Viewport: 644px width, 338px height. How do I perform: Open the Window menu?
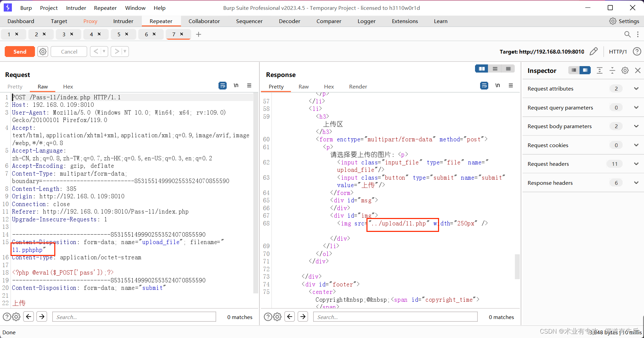[135, 8]
